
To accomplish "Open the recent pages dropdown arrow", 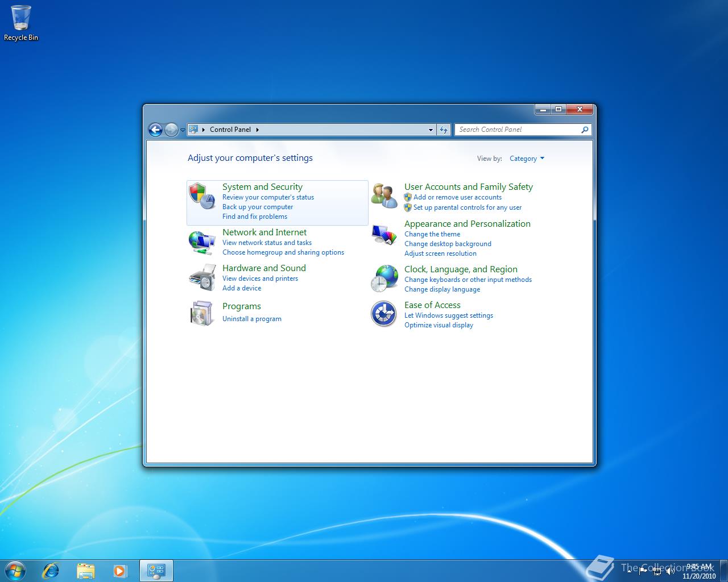I will pyautogui.click(x=183, y=130).
